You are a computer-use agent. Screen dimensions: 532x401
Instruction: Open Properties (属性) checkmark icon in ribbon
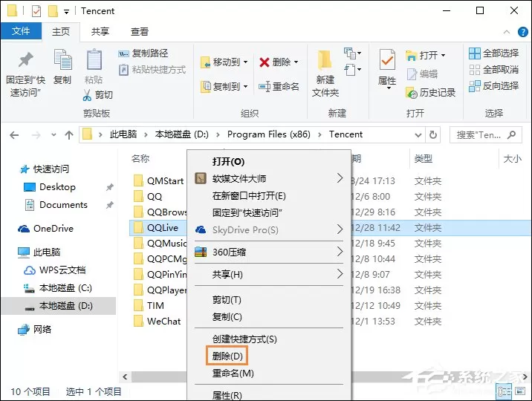pos(387,60)
